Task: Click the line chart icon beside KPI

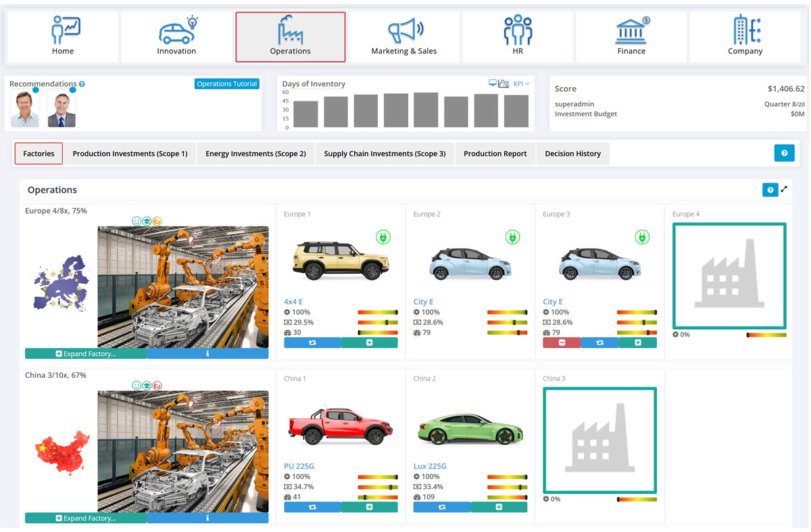Action: (x=503, y=83)
